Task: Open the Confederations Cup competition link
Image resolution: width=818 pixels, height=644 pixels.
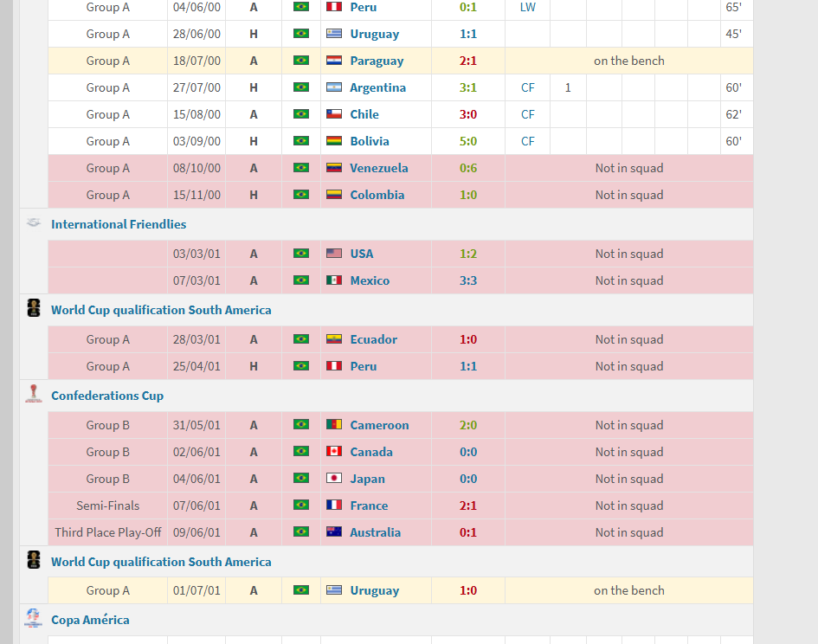Action: tap(107, 396)
